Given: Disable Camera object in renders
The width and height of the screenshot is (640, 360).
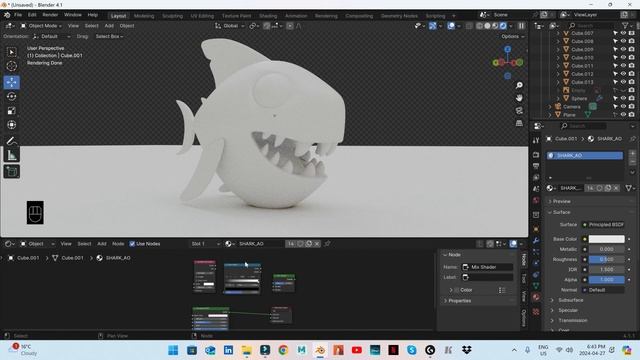Looking at the screenshot, I should (631, 107).
